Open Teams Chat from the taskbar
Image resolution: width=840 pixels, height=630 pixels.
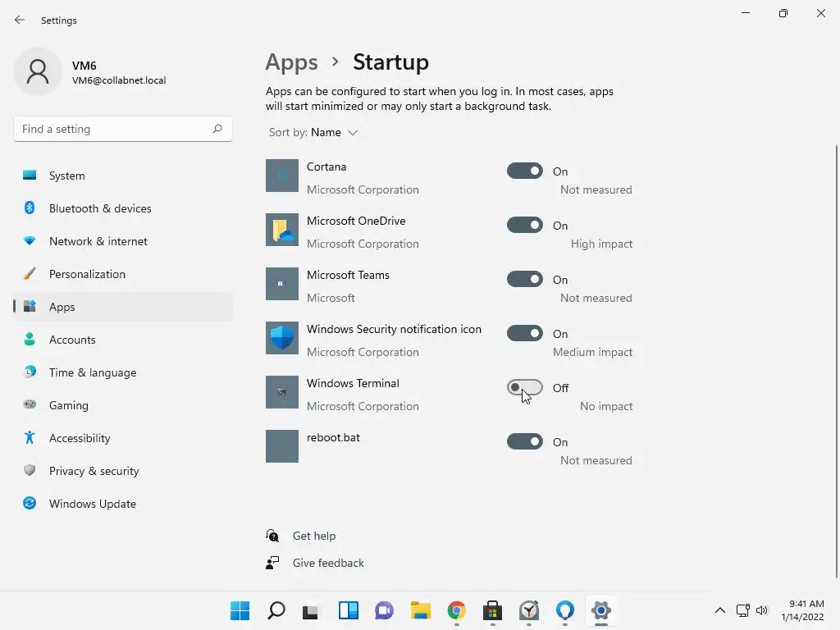click(x=384, y=610)
